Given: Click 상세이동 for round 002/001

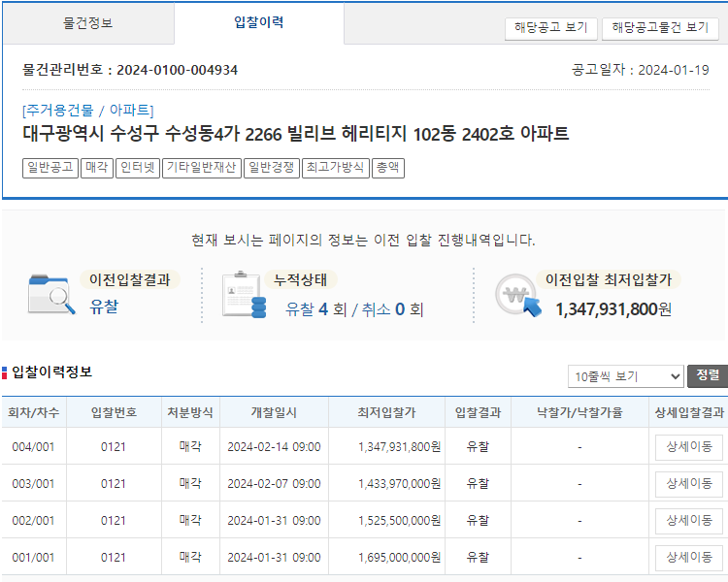Looking at the screenshot, I should [x=689, y=521].
